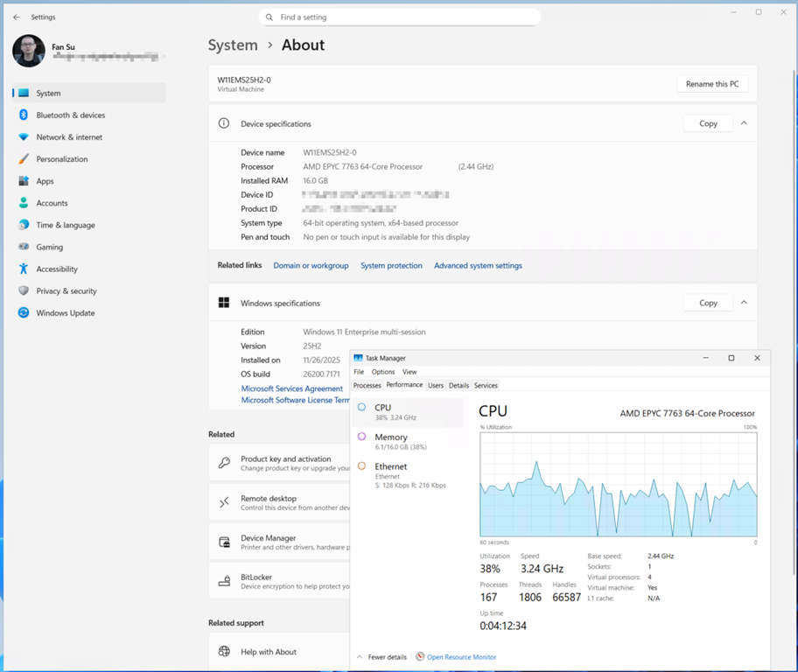Select Windows Update in sidebar
Screen dimensions: 798x672
(65, 313)
